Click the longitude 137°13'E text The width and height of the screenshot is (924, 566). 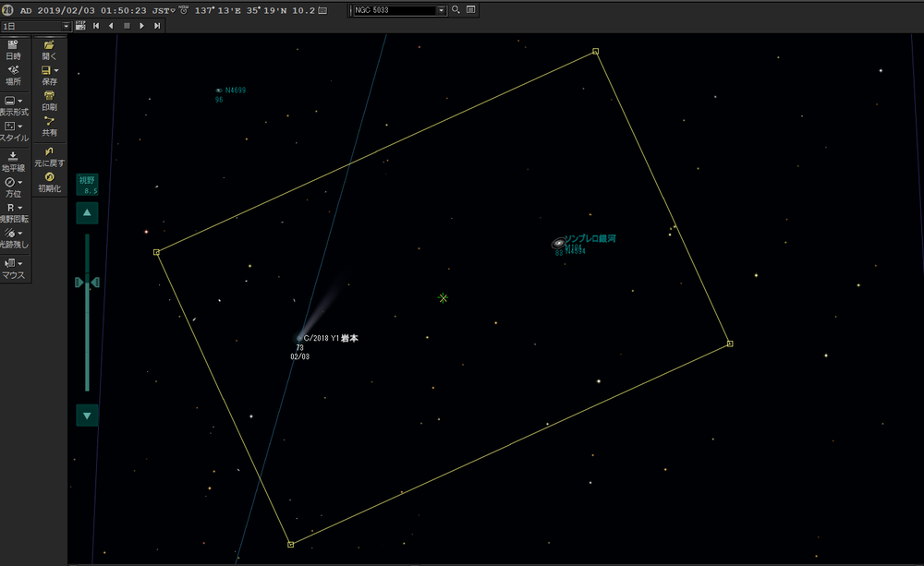point(218,10)
